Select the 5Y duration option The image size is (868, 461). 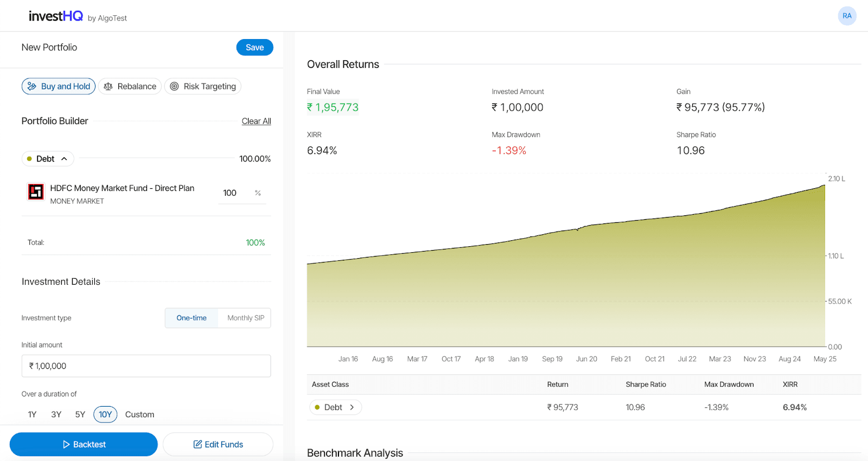[80, 414]
